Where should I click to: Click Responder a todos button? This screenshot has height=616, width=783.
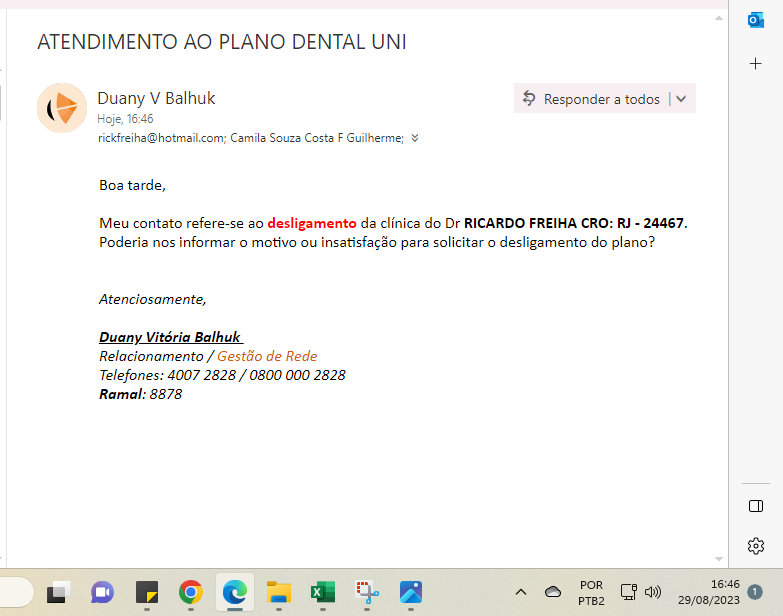[592, 99]
